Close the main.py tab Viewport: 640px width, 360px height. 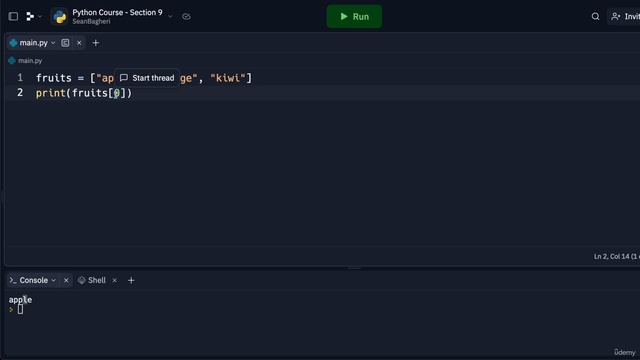point(79,43)
